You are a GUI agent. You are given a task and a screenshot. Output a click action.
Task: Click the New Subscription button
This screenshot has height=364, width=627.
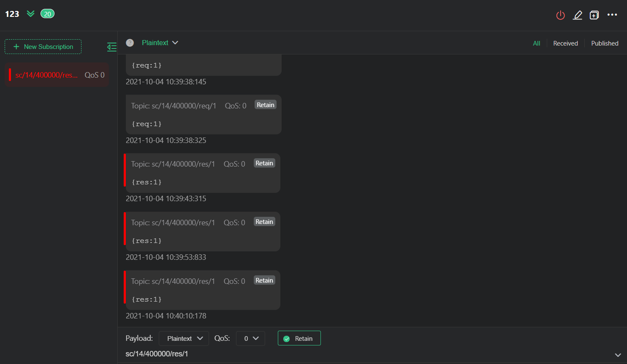tap(43, 46)
